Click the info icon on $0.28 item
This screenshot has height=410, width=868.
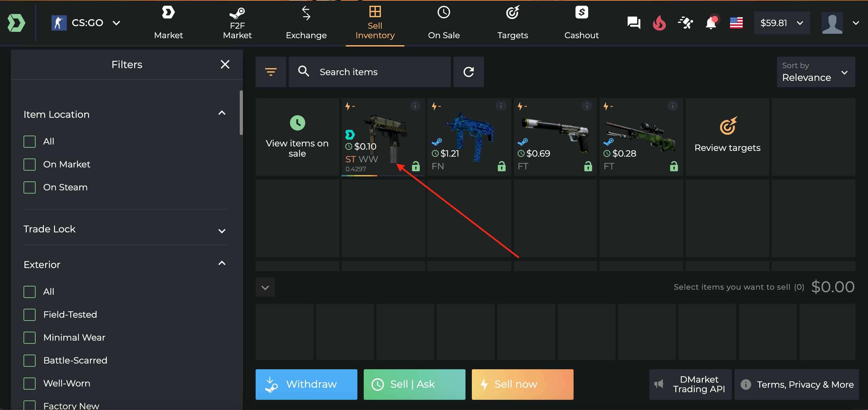(x=673, y=106)
